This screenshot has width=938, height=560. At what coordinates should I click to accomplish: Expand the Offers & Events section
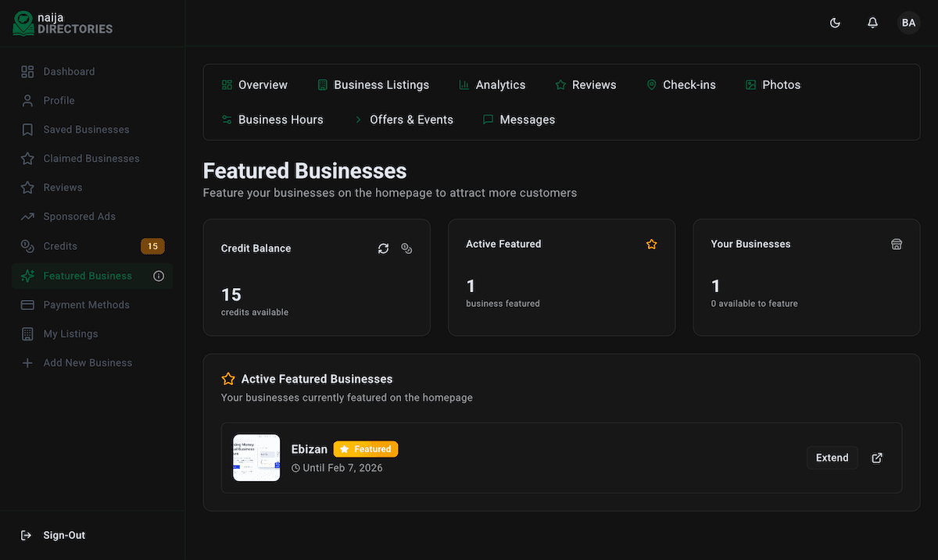pos(403,119)
